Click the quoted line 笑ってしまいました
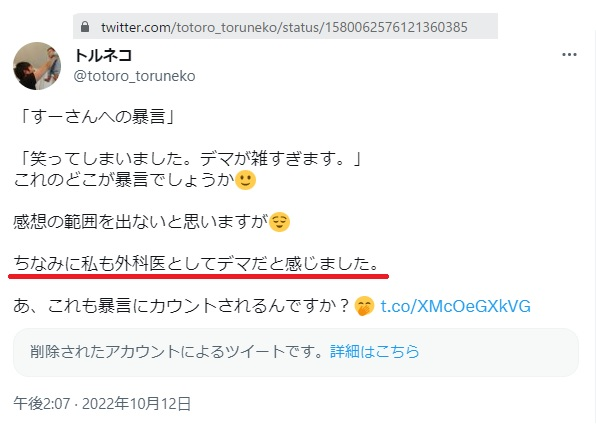The height and width of the screenshot is (424, 596). (x=188, y=159)
